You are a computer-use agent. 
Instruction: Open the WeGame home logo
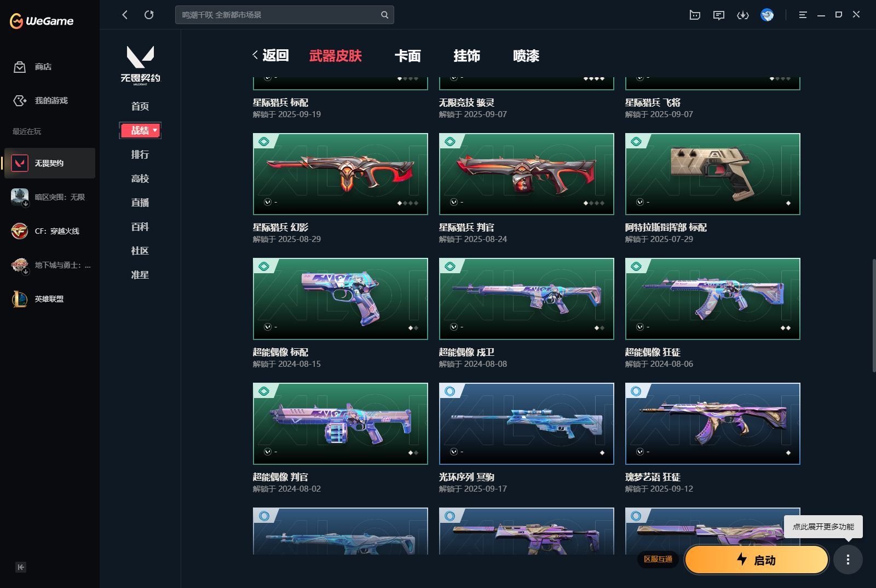click(x=41, y=20)
